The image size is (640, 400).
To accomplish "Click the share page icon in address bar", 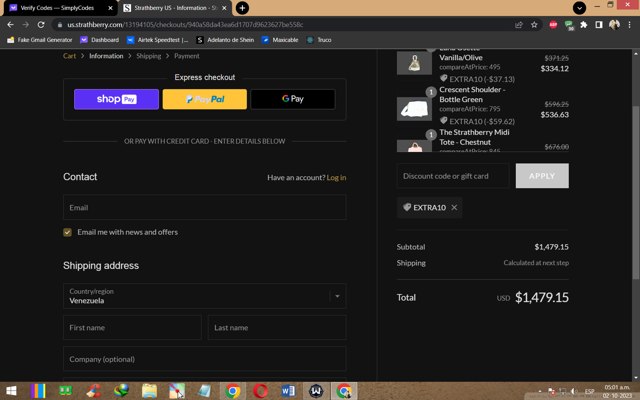I will 519,25.
